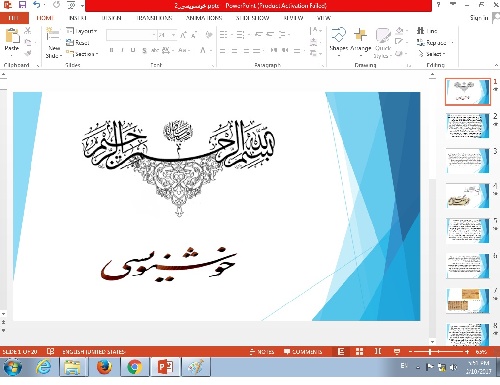
Task: Switch to the DESIGN tab
Action: coord(111,18)
